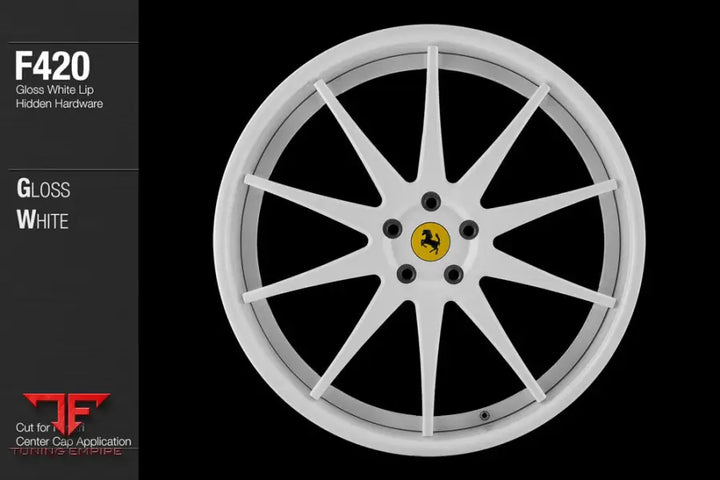
Task: Click the wheel spoke pointing straight up
Action: coord(432,110)
